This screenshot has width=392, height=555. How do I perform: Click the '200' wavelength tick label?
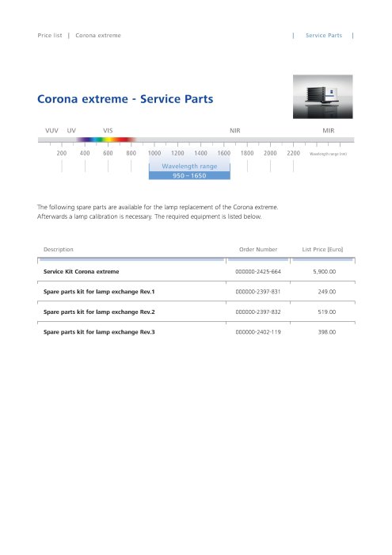[62, 153]
